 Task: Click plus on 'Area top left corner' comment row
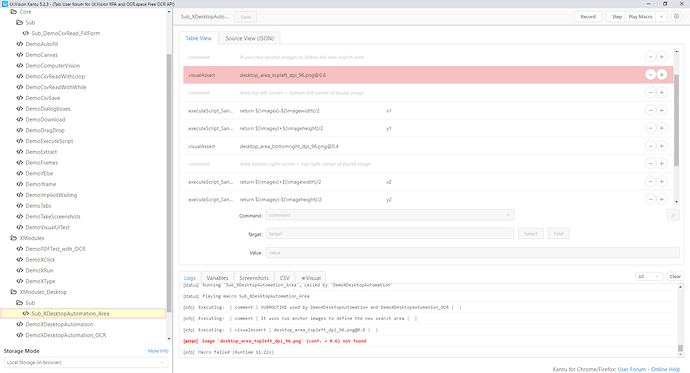(661, 92)
